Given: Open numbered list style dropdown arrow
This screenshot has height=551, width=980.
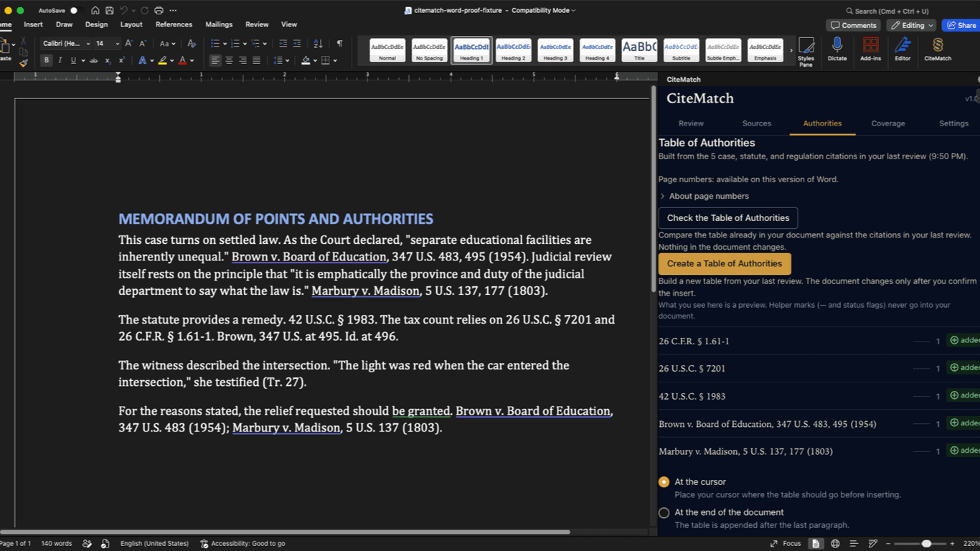Looking at the screenshot, I should click(245, 44).
